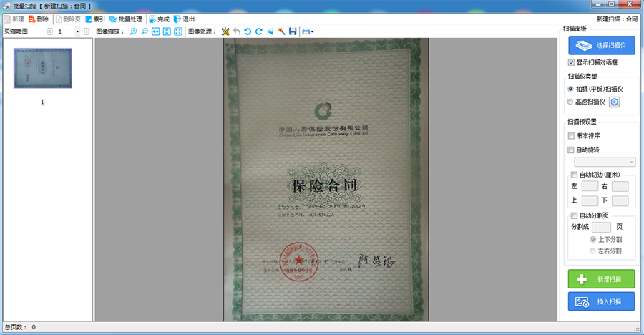Viewport: 644px width, 335px height.
Task: Go to next page arrow
Action: click(x=87, y=31)
